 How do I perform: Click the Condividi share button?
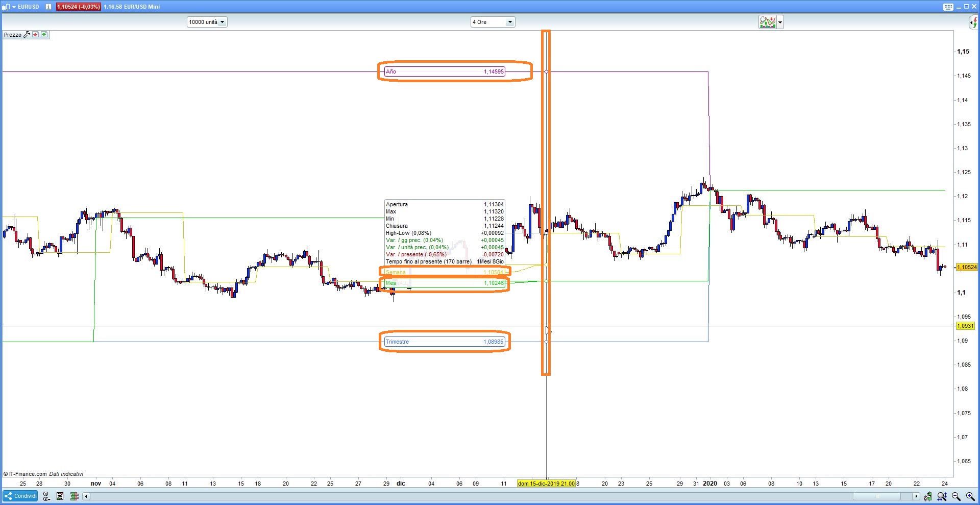20,496
